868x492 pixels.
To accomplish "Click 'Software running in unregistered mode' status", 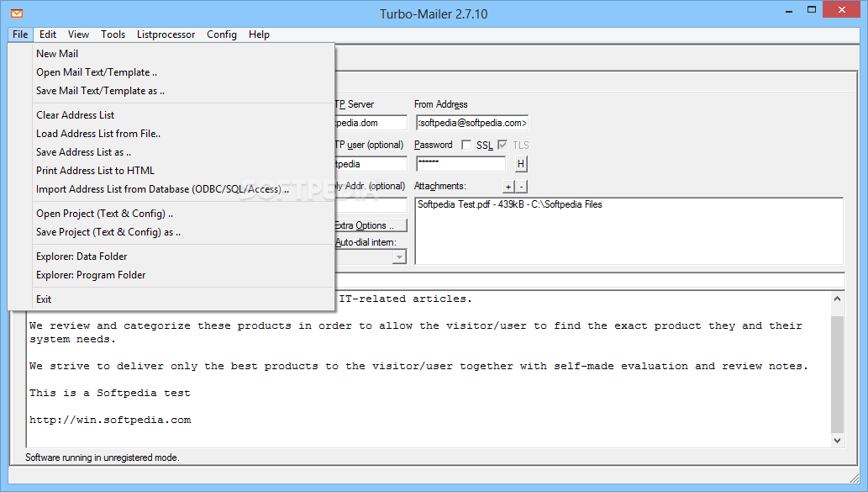I will (103, 458).
